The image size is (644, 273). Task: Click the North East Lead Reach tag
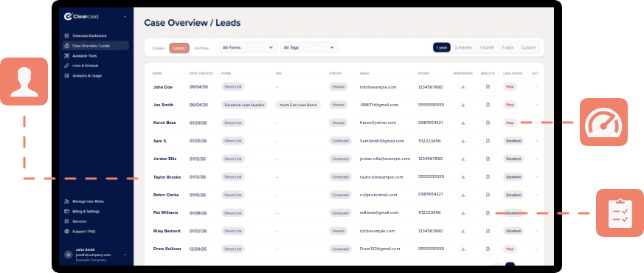pyautogui.click(x=298, y=105)
